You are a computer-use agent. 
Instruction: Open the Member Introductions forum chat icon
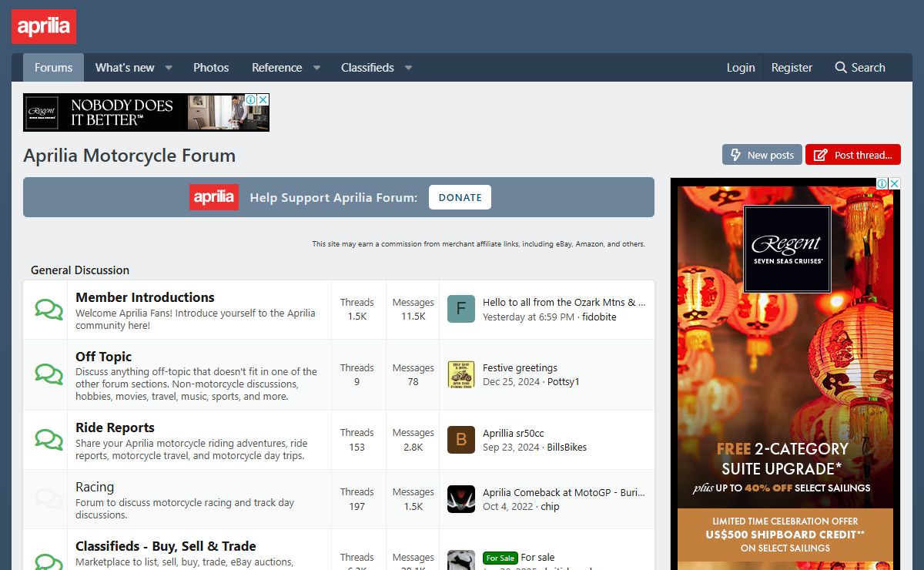[x=49, y=310]
